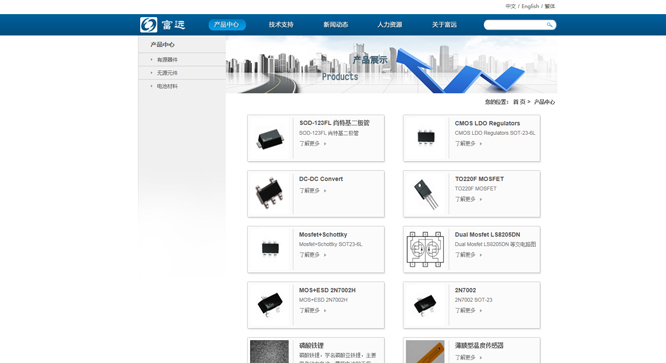Open the 人力资源 navigation item
The width and height of the screenshot is (666, 363).
[389, 25]
